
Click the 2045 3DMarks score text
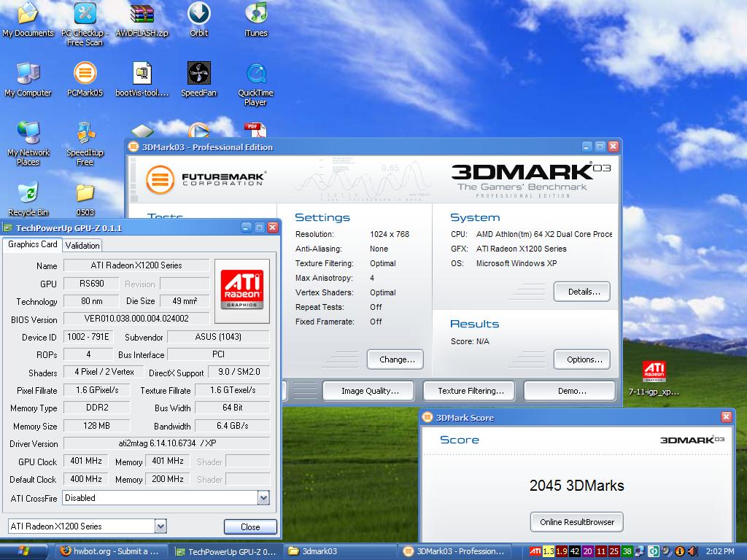(576, 486)
